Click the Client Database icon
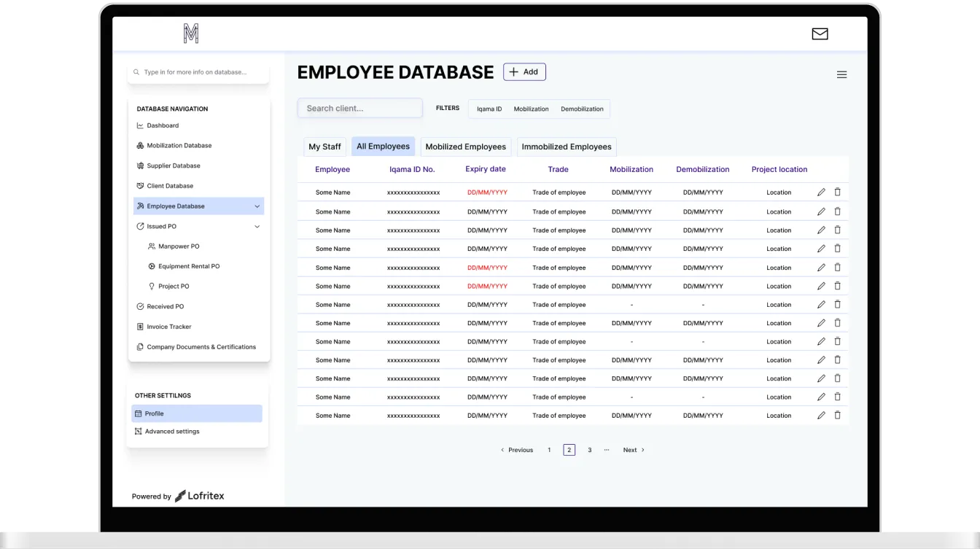Screen dimensions: 980x549 pyautogui.click(x=139, y=185)
